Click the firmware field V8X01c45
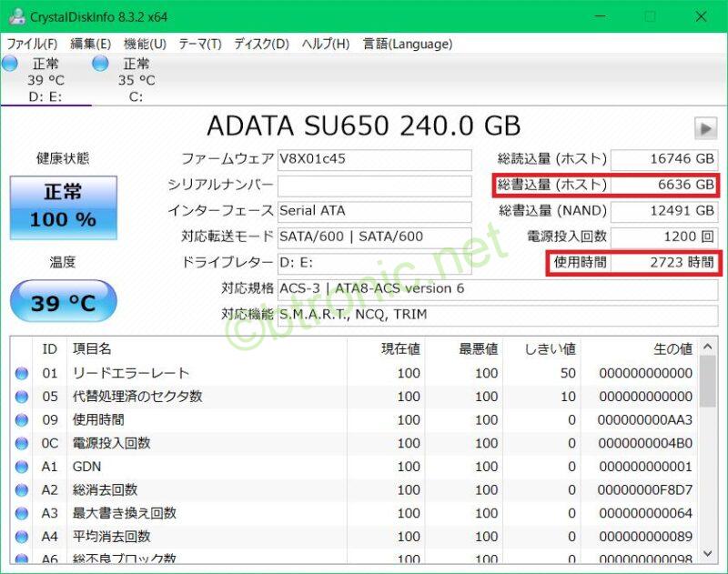The height and width of the screenshot is (574, 728). tap(374, 159)
